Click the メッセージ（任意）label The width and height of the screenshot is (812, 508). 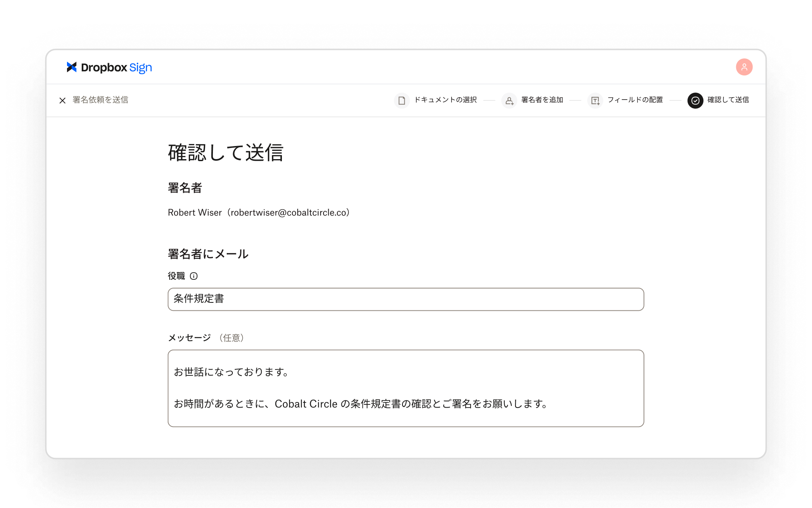(x=206, y=338)
